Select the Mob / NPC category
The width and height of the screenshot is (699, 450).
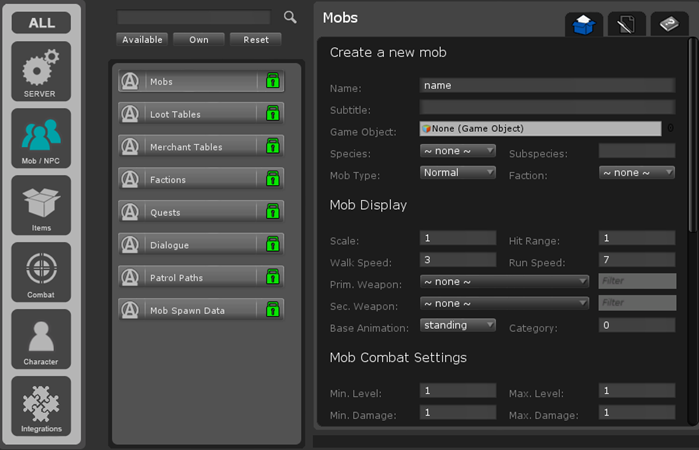tap(41, 139)
